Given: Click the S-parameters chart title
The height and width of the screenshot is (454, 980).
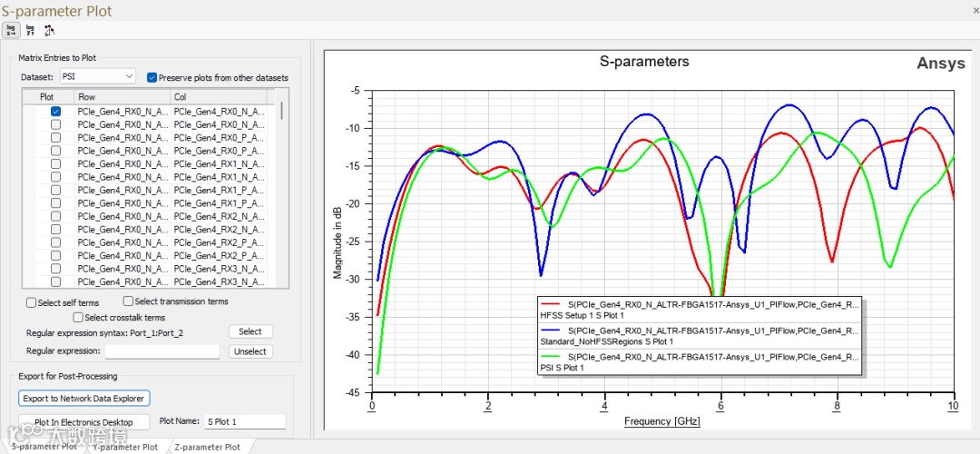Looking at the screenshot, I should pos(644,61).
